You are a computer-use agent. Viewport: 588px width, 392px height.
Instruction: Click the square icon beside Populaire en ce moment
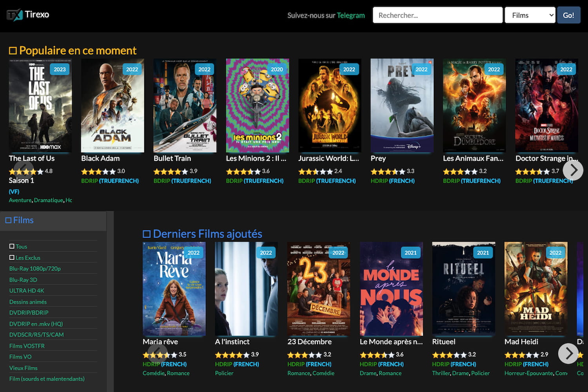[x=13, y=51]
